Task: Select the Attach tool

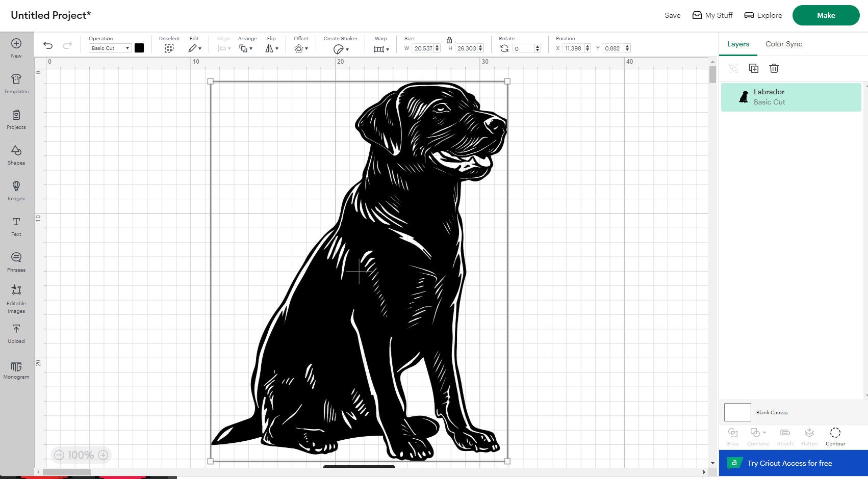Action: (785, 436)
